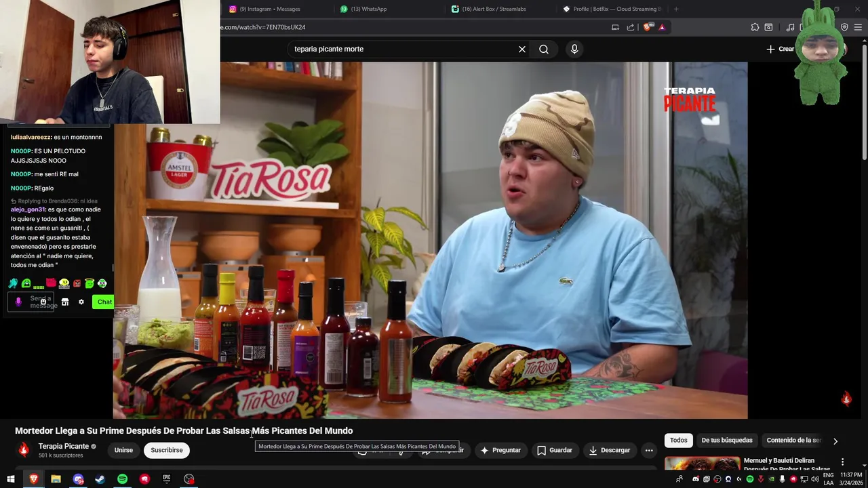Click the tab search icon in the toolbar

pyautogui.click(x=768, y=27)
